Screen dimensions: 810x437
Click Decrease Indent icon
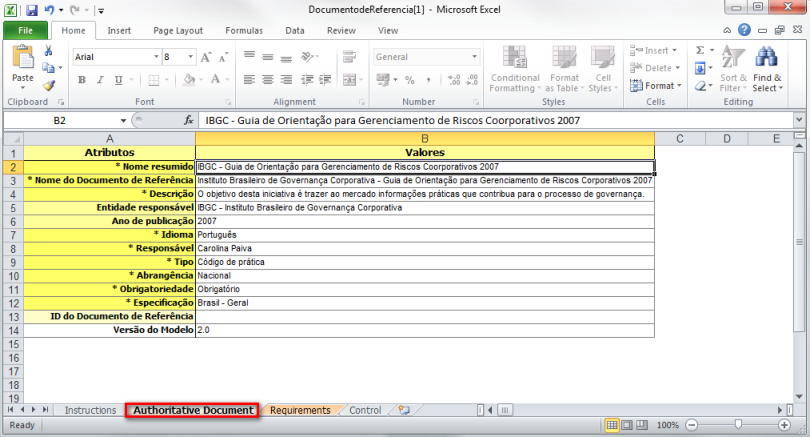[x=307, y=80]
